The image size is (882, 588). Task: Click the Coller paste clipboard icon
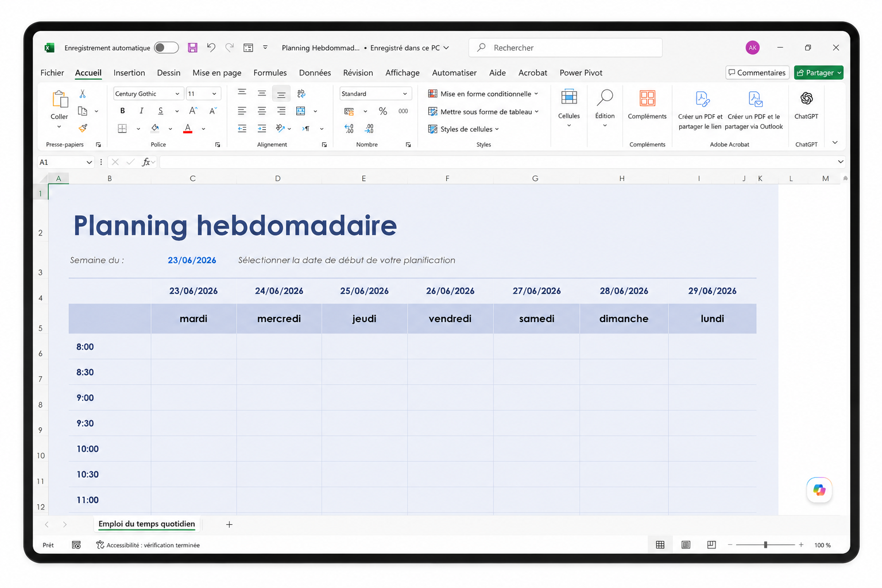coord(59,99)
